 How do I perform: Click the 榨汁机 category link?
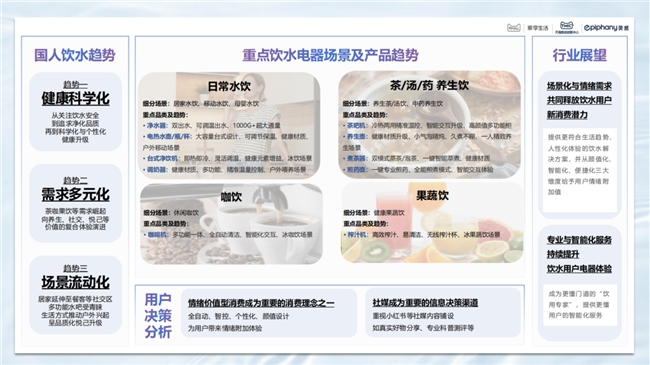[x=357, y=235]
